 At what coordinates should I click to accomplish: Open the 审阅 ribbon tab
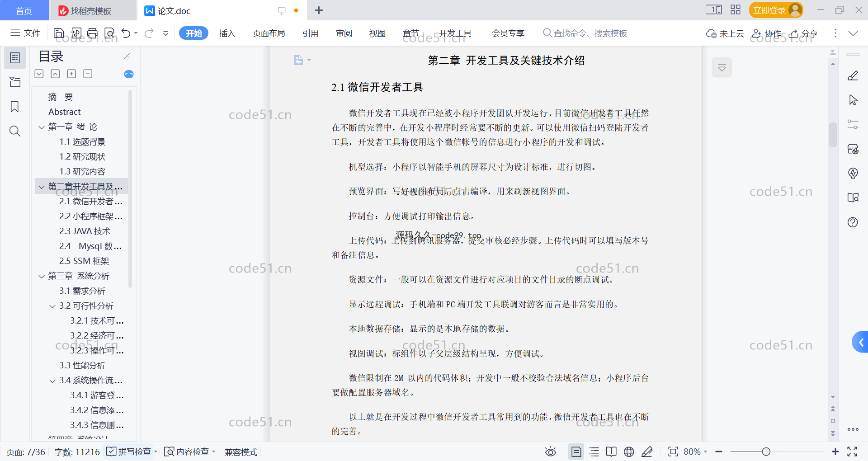[x=344, y=33]
